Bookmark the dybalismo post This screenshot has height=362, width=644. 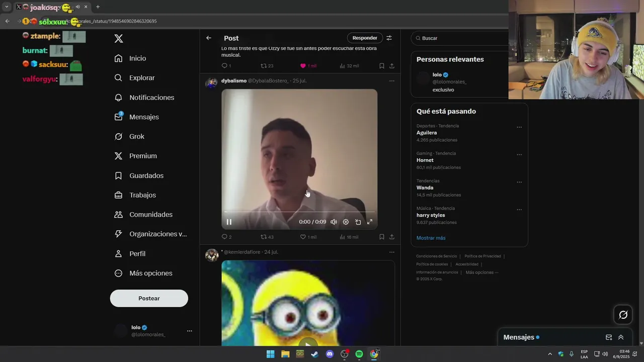pyautogui.click(x=382, y=237)
